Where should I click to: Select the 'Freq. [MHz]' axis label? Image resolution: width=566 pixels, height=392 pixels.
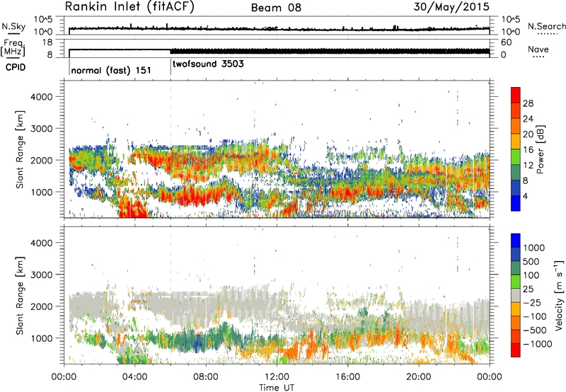pyautogui.click(x=13, y=47)
